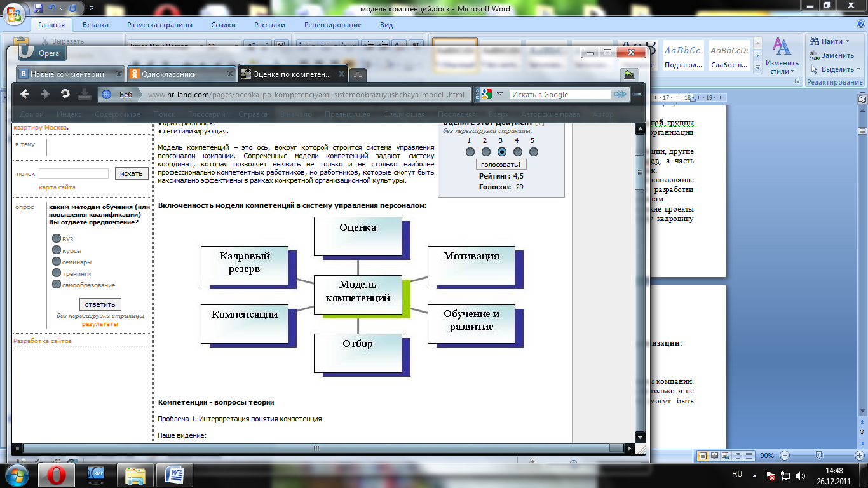Click the Word icon in the taskbar
The height and width of the screenshot is (488, 868).
(174, 475)
